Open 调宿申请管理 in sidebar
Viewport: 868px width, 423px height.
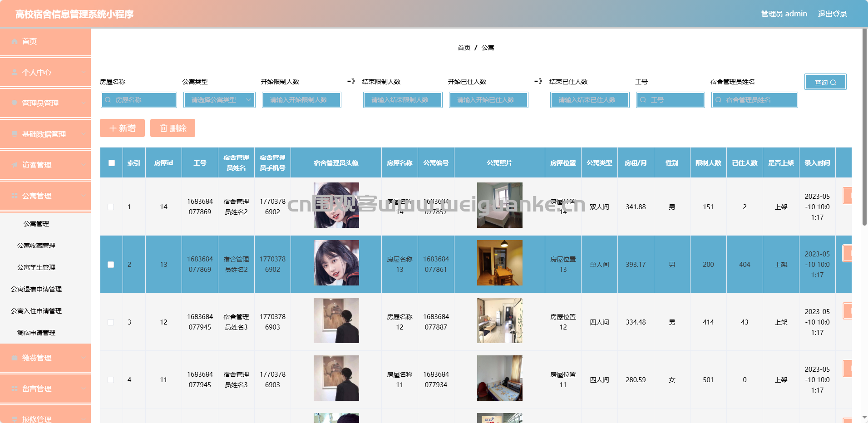pos(36,333)
